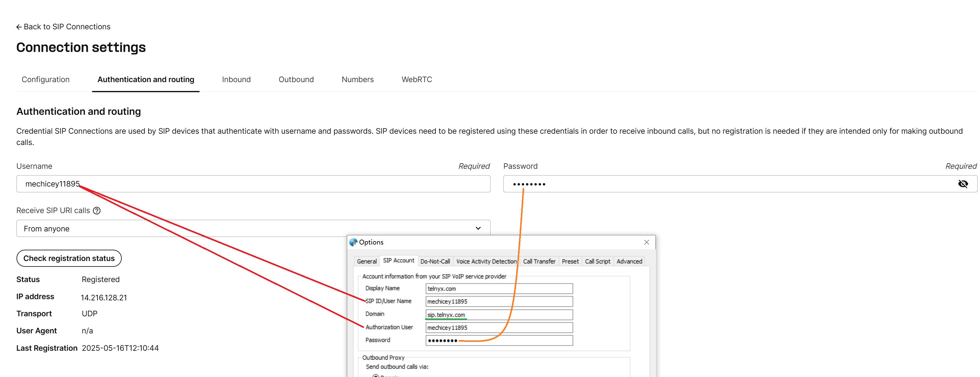Open the Call Transfer tab

539,261
